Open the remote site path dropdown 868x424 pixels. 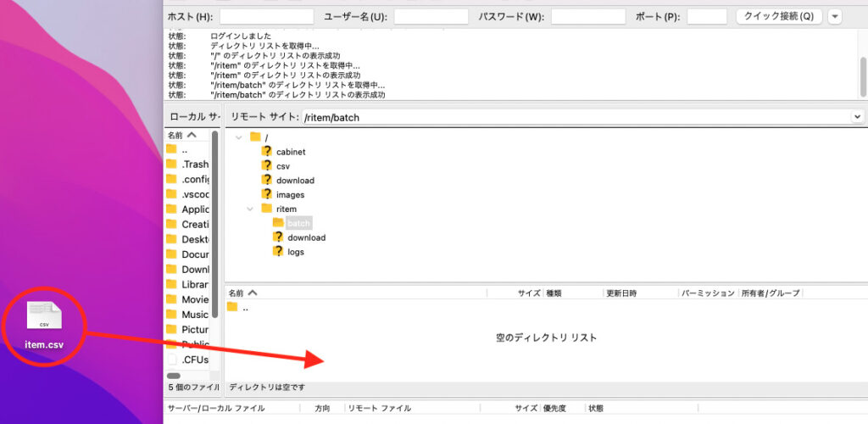point(858,117)
